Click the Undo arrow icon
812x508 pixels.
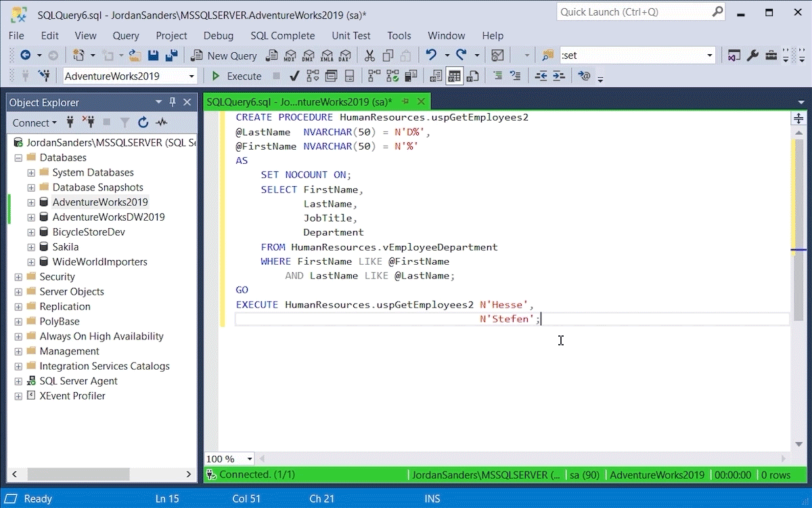click(430, 56)
